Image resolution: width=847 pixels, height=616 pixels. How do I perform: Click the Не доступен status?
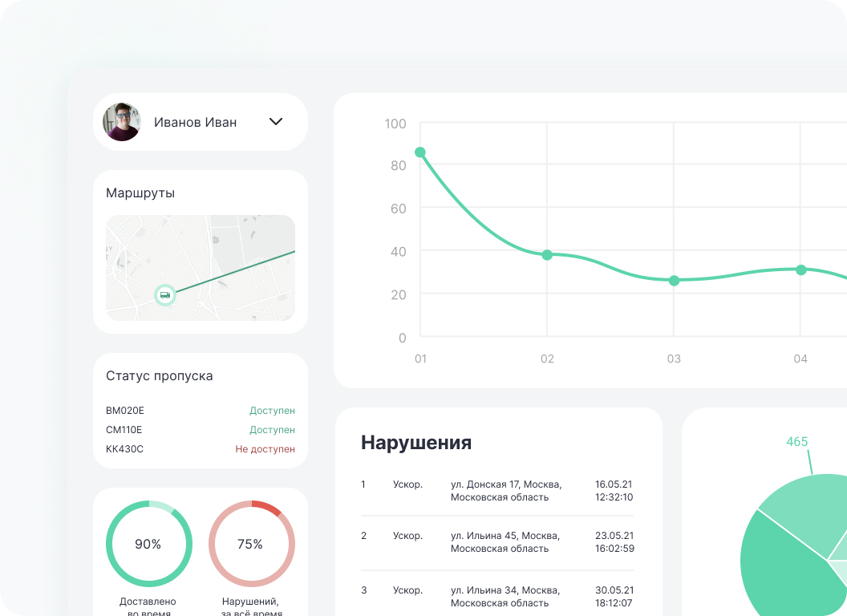(x=265, y=449)
